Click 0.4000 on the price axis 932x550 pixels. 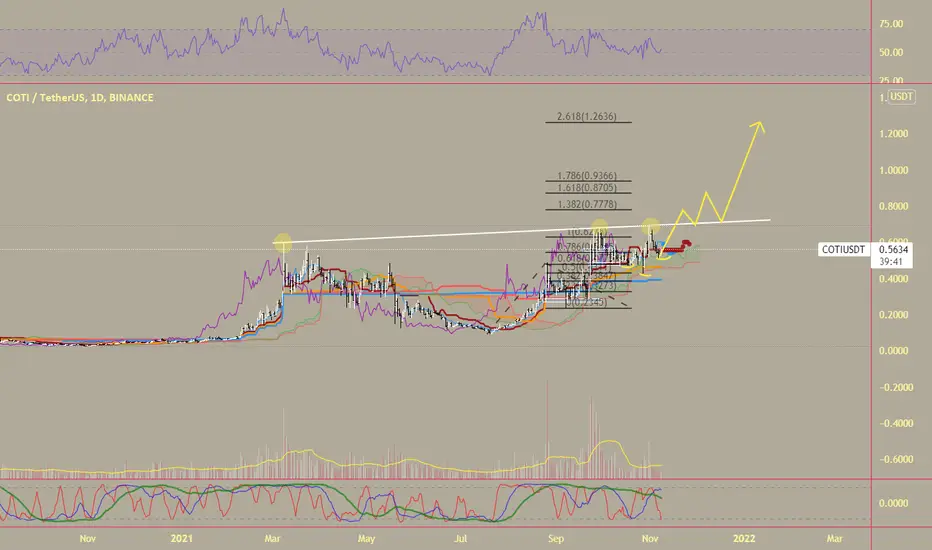point(893,279)
